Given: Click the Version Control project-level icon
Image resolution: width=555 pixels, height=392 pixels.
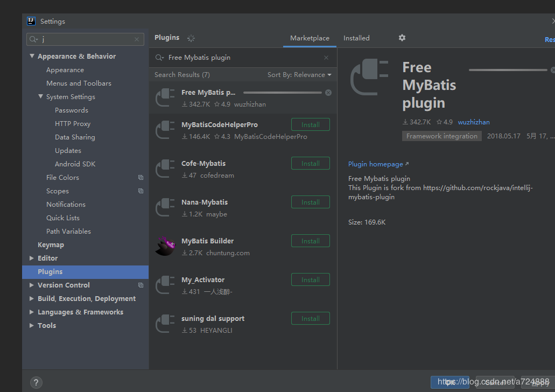Looking at the screenshot, I should 140,285.
